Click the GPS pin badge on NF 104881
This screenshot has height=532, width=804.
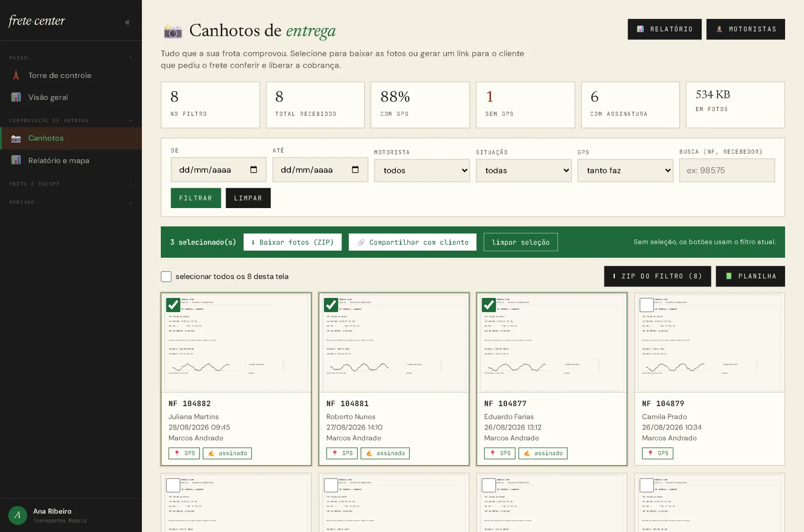pos(342,453)
